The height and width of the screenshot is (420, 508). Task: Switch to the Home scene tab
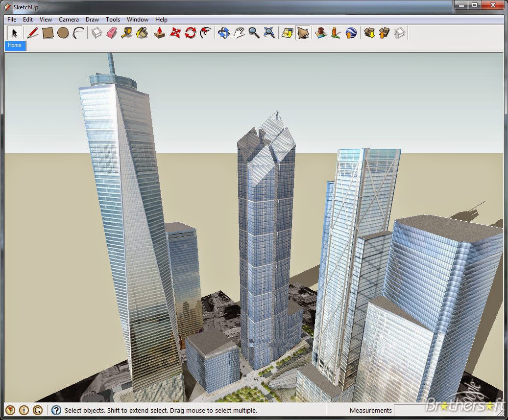tap(15, 46)
